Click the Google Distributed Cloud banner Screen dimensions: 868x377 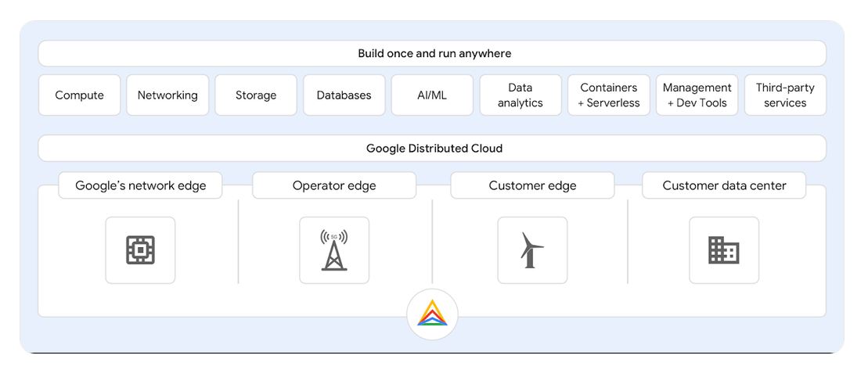tap(432, 149)
